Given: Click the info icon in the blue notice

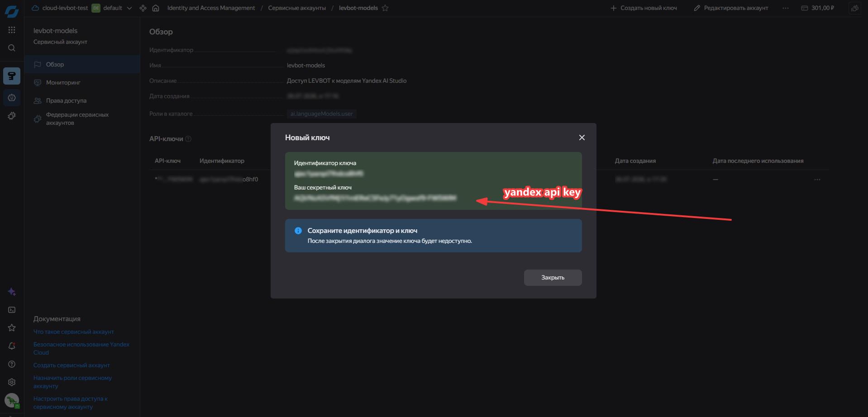Looking at the screenshot, I should (298, 231).
